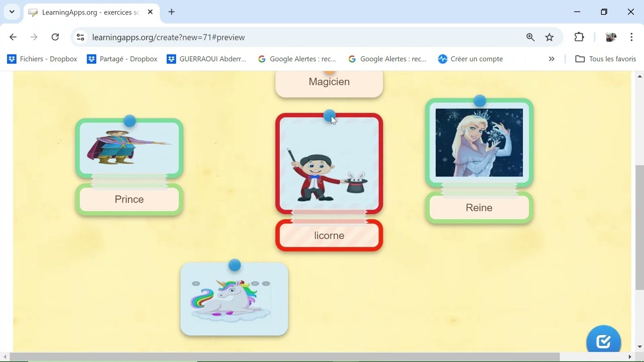Click the vertical scrollbar up arrow
This screenshot has width=644, height=362.
pyautogui.click(x=639, y=76)
